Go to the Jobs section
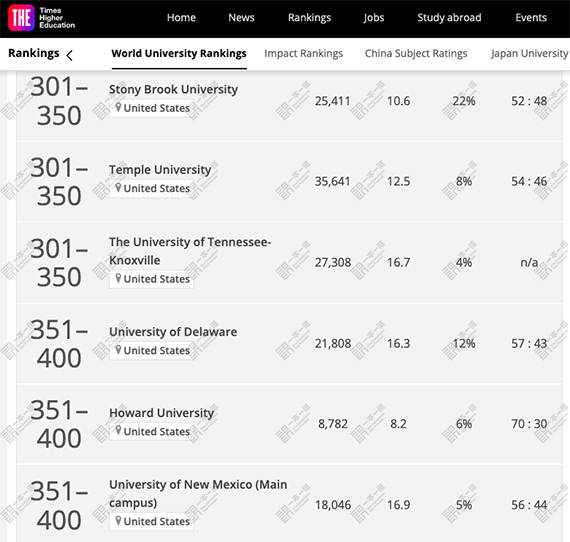The height and width of the screenshot is (542, 570). 374,17
